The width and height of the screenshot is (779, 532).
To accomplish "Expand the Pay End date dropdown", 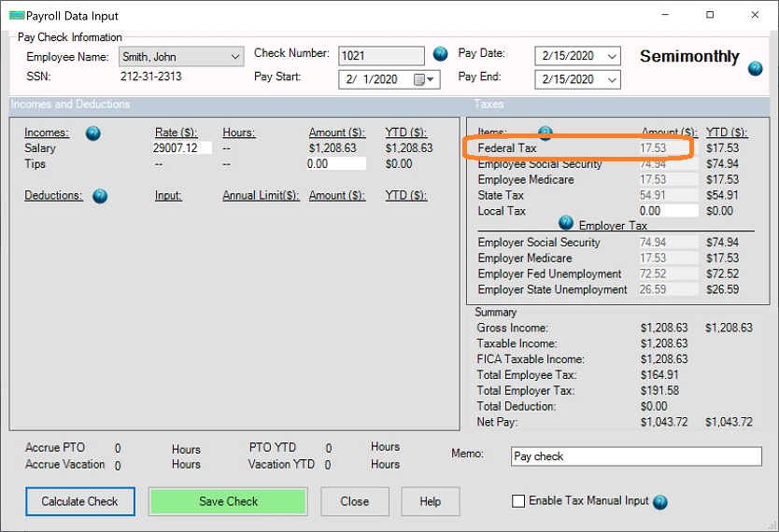I will coord(612,79).
